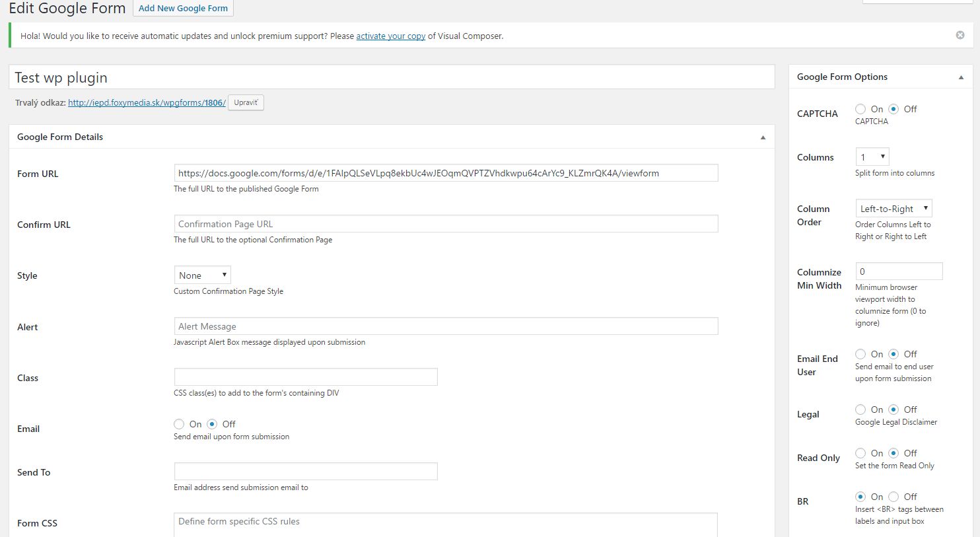Open the activate your copy link
This screenshot has width=980, height=537.
click(390, 36)
